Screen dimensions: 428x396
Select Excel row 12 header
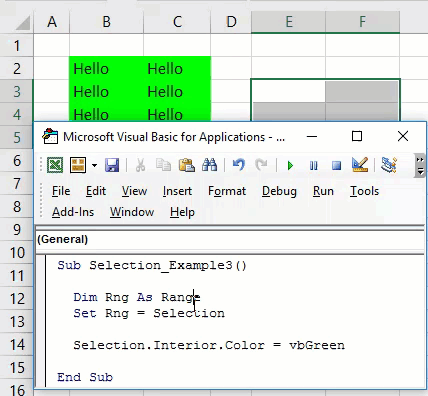pyautogui.click(x=17, y=298)
